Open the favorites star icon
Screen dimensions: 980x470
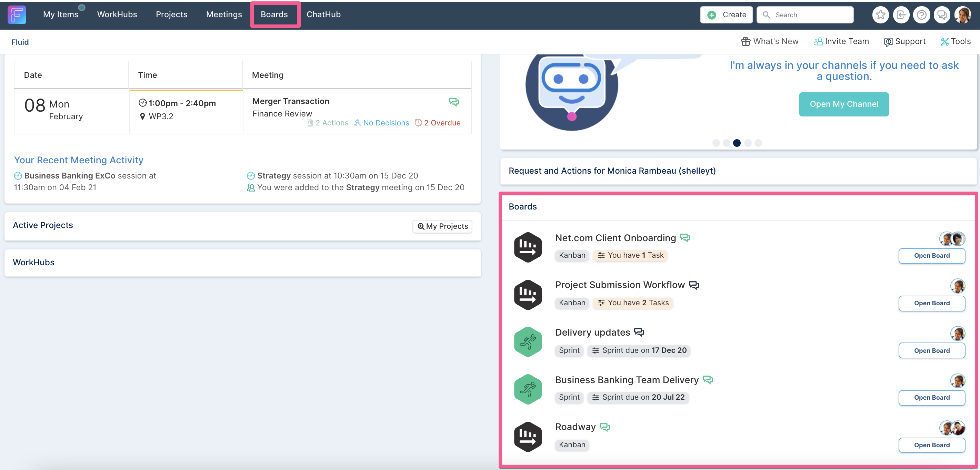(x=880, y=15)
